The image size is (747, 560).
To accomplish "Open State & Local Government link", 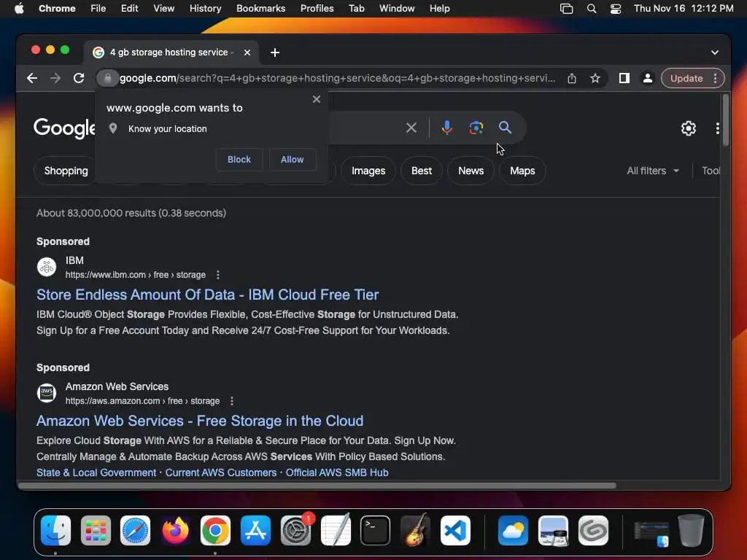I will 96,472.
